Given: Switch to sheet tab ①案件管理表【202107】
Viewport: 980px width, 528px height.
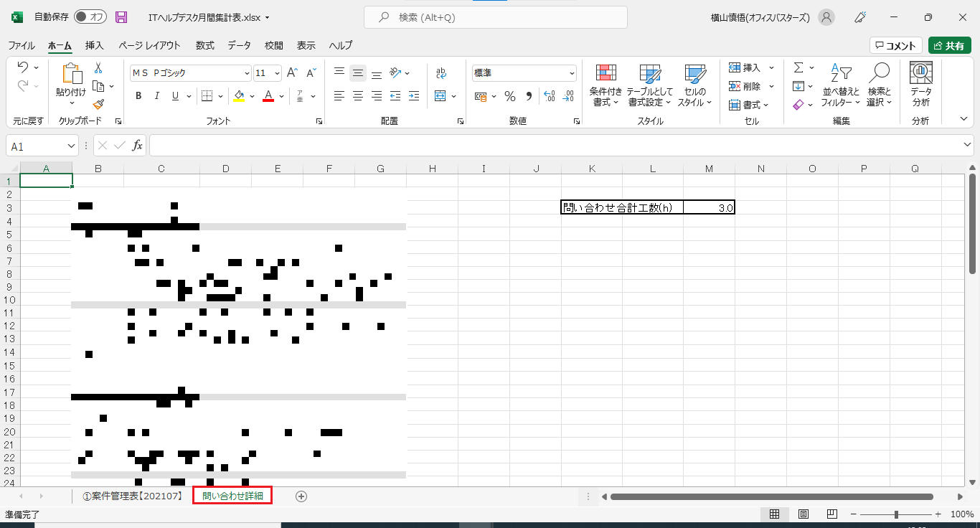Looking at the screenshot, I should tap(133, 496).
